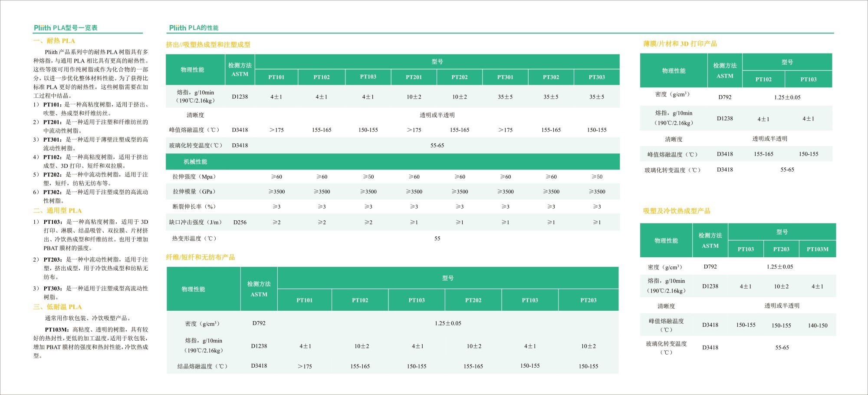
Task: Click the "结晶熔融温度（℃）" row label
Action: (x=202, y=366)
